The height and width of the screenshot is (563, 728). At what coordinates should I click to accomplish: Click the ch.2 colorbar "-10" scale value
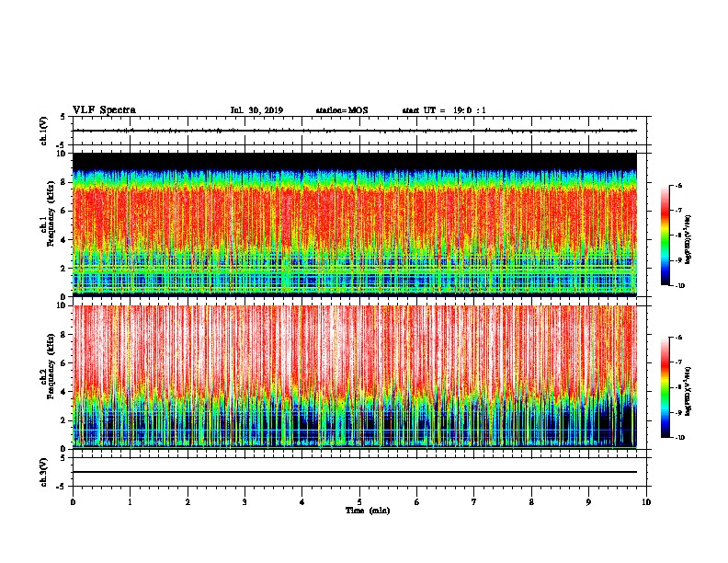point(679,438)
